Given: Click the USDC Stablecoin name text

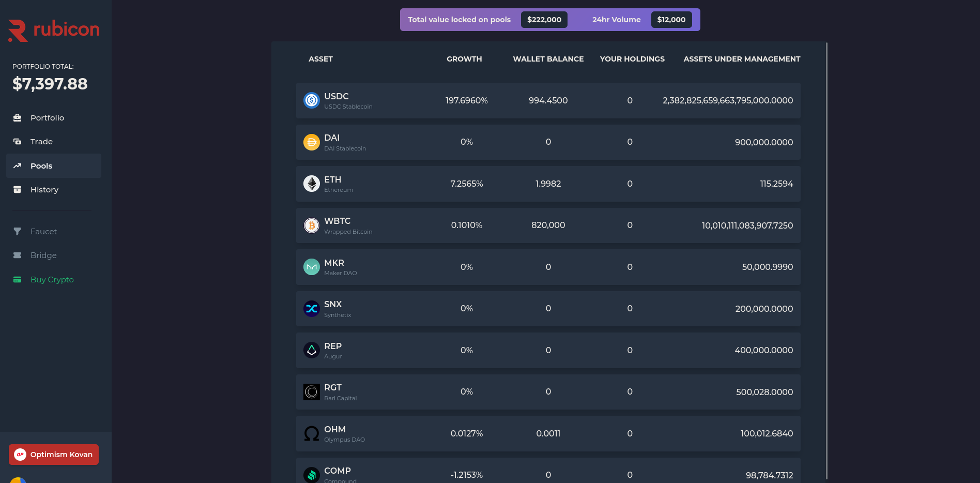Looking at the screenshot, I should [348, 107].
